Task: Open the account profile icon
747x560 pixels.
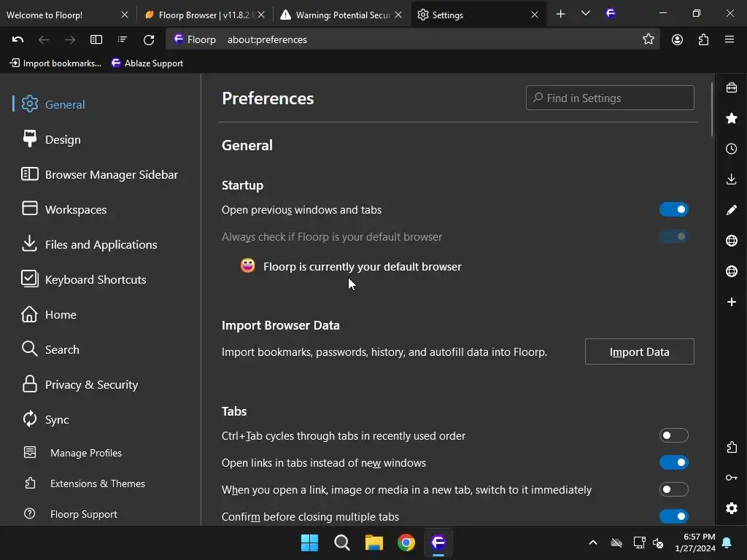Action: point(677,39)
